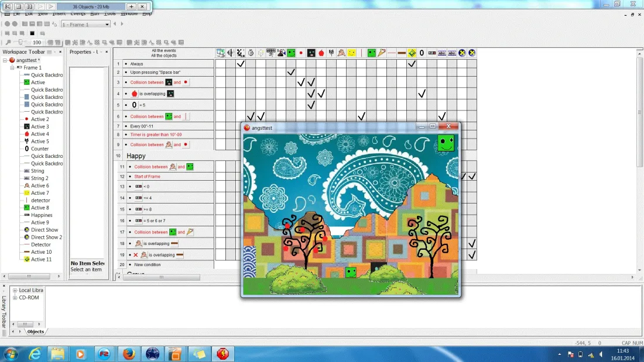644x362 pixels.
Task: Click the red dot Active 2 column header icon
Action: tap(301, 53)
